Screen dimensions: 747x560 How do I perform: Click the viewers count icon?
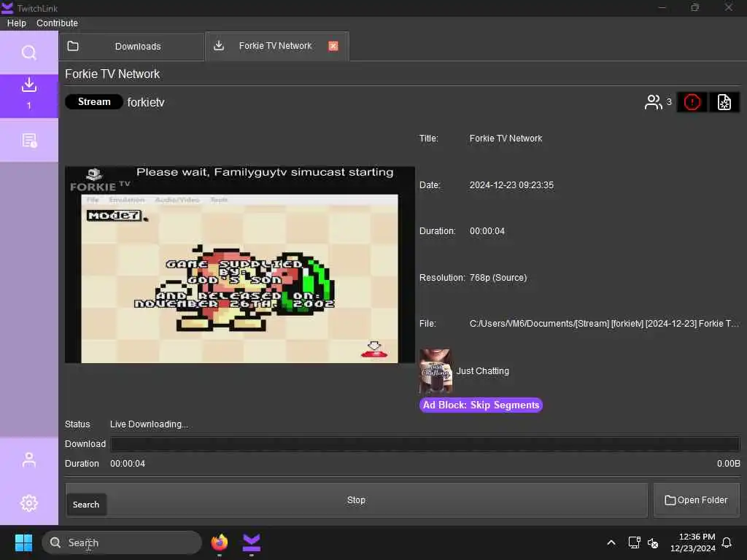[653, 102]
